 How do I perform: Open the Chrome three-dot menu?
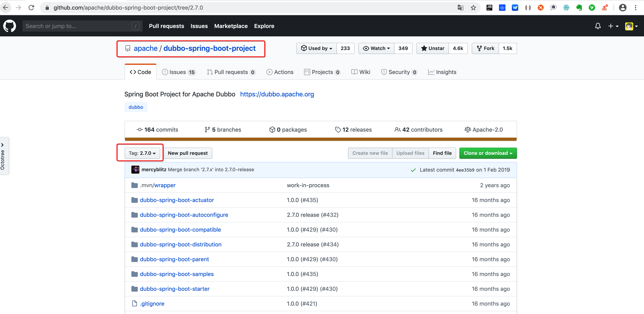[635, 8]
